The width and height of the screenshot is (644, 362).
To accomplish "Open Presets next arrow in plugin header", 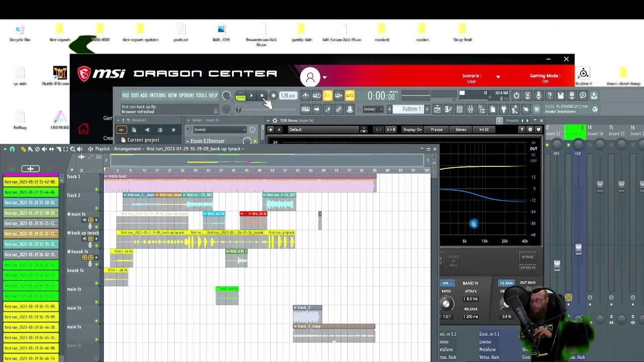I will point(527,121).
